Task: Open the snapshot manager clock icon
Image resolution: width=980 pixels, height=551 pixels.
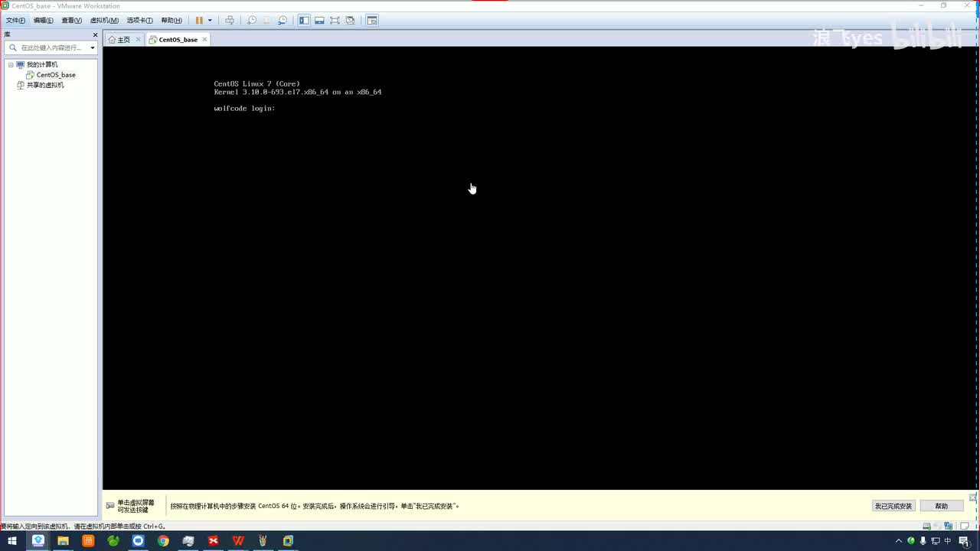Action: click(x=283, y=21)
